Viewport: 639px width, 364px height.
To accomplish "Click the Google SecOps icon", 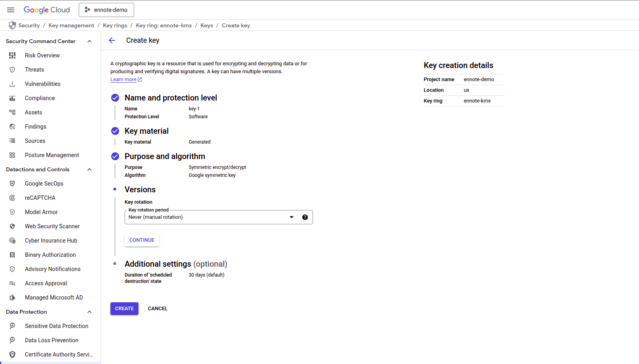I will tap(12, 184).
